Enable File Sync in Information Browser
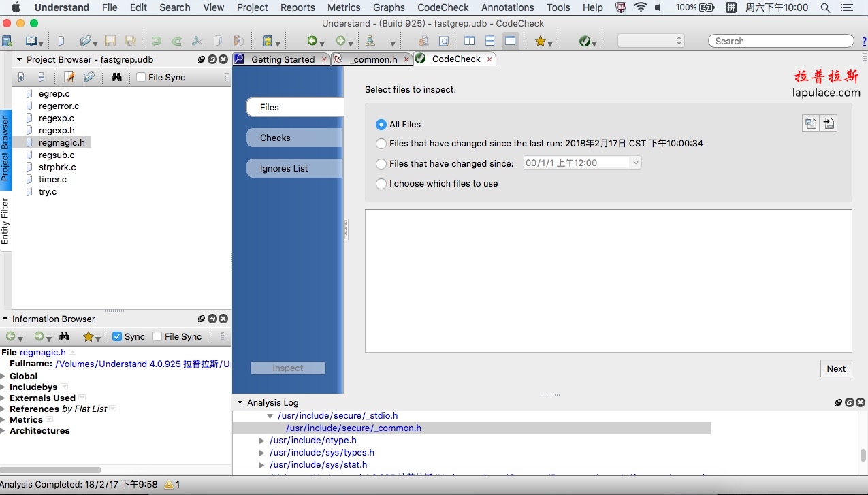This screenshot has width=868, height=495. (x=157, y=336)
